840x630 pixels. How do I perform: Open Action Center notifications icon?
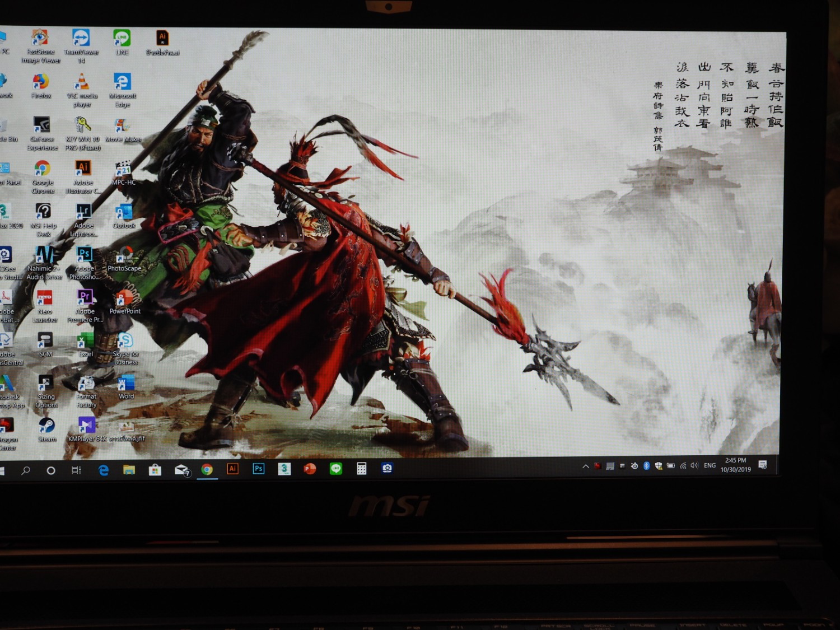[763, 465]
